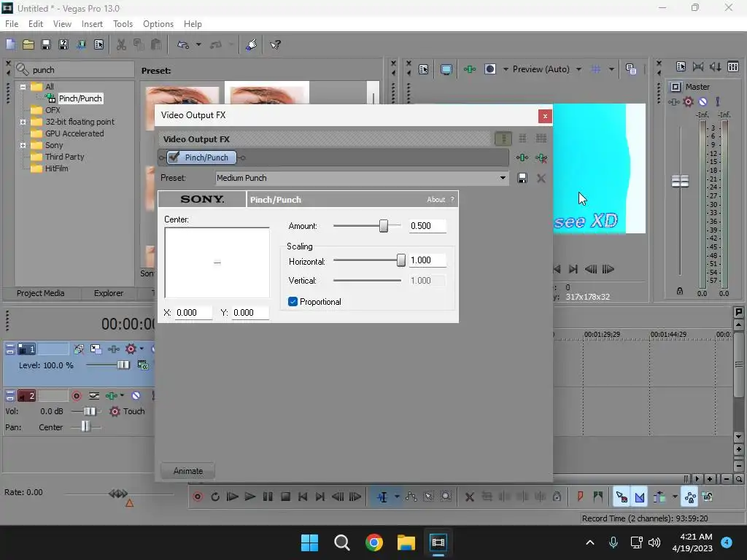
Task: Collapse the All folder in the plug-in tree
Action: coord(23,87)
